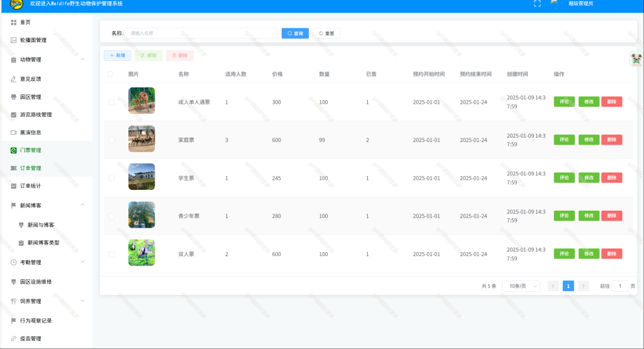This screenshot has width=644, height=349.
Task: Click the blue 查询 search button
Action: (x=296, y=34)
